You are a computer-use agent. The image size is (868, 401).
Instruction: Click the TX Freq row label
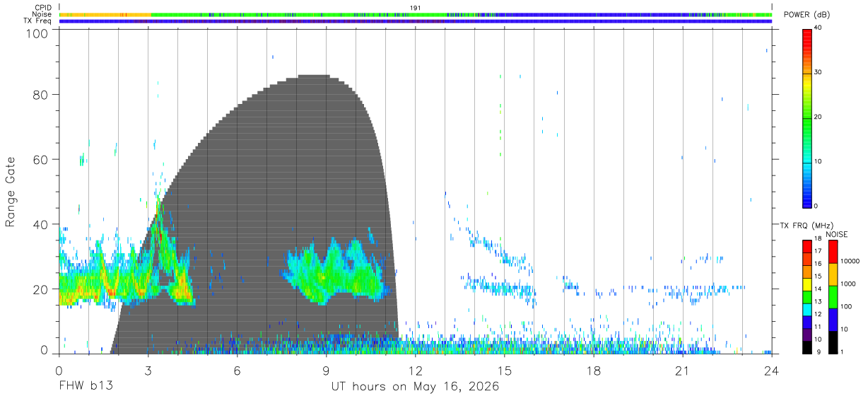tap(38, 21)
